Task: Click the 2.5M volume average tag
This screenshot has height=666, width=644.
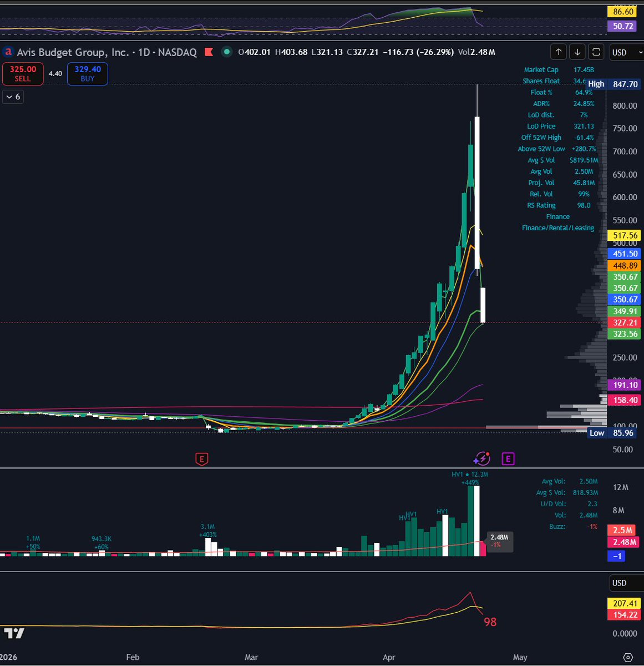Action: [x=622, y=530]
